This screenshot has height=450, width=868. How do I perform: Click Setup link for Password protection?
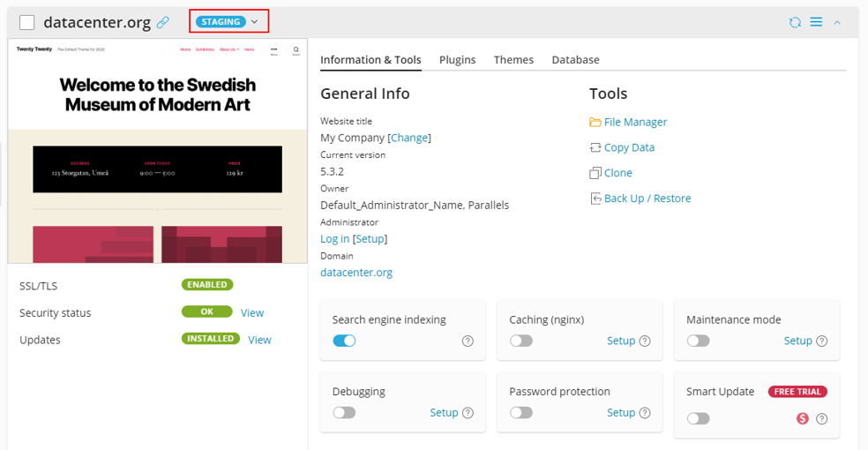pos(621,413)
